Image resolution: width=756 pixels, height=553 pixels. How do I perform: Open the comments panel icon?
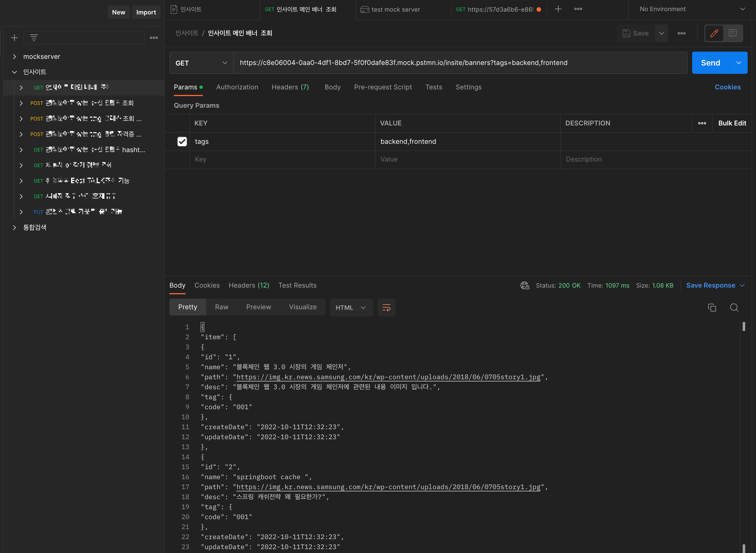point(733,33)
